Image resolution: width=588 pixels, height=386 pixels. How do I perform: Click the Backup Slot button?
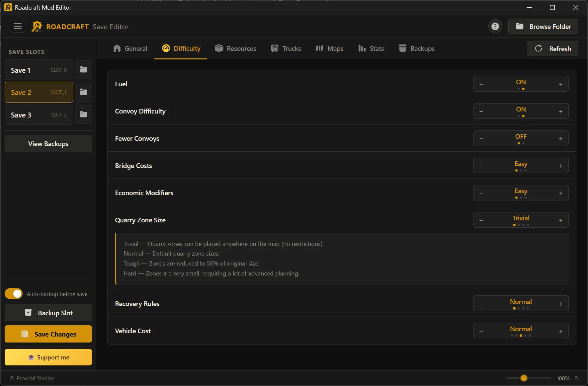point(48,313)
